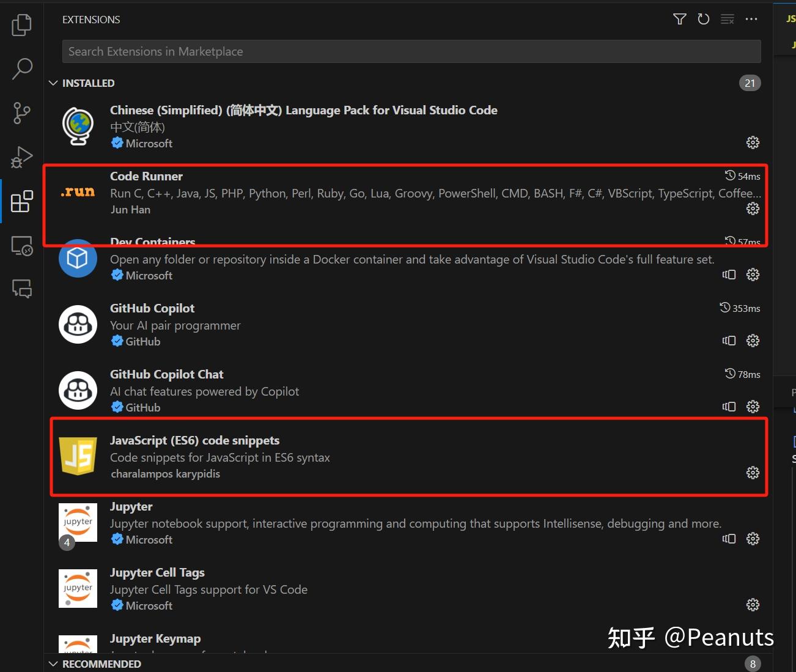Toggle GitHub Copilot Chat panel icon
The width and height of the screenshot is (796, 672).
pos(729,407)
